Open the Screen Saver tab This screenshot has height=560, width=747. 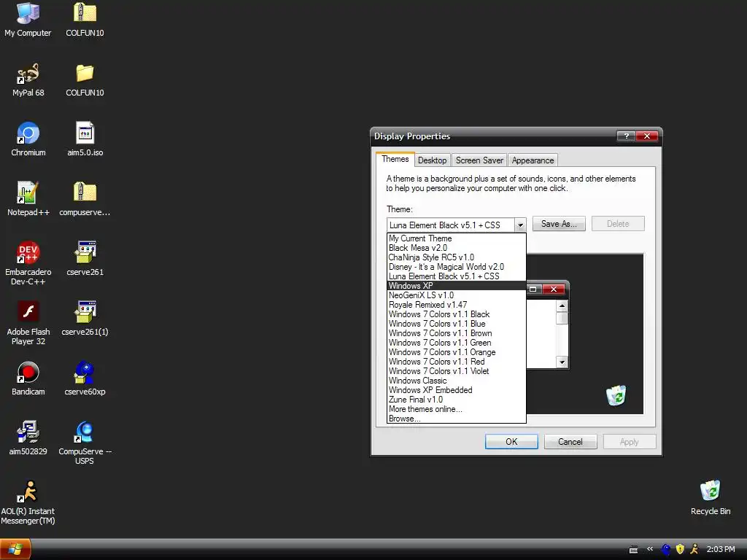[x=479, y=160]
